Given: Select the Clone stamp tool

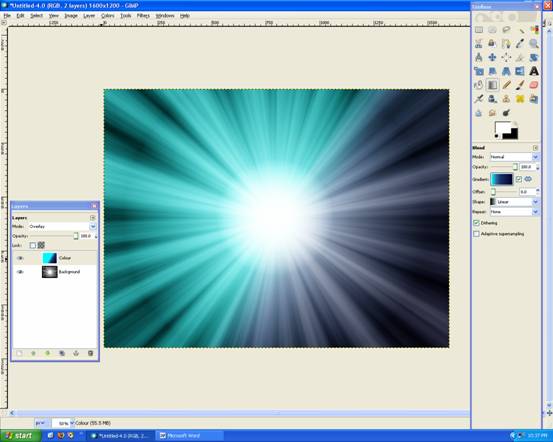Looking at the screenshot, I should [x=506, y=99].
